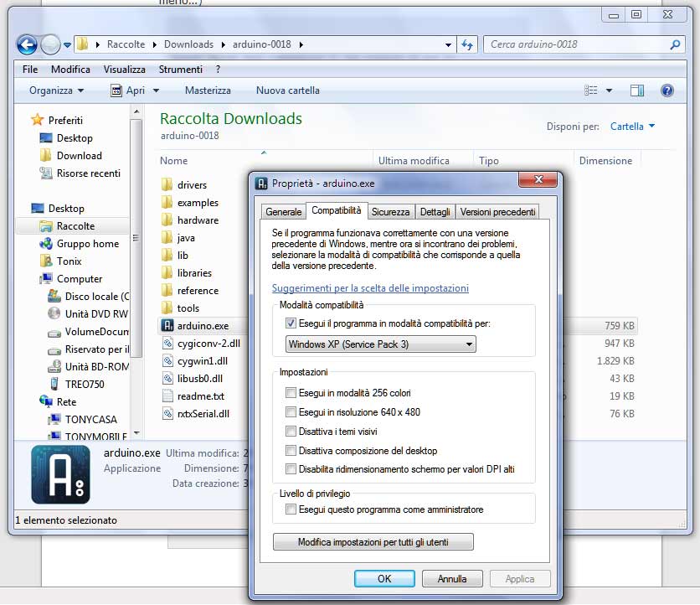Open the Explorer help button

pos(667,90)
